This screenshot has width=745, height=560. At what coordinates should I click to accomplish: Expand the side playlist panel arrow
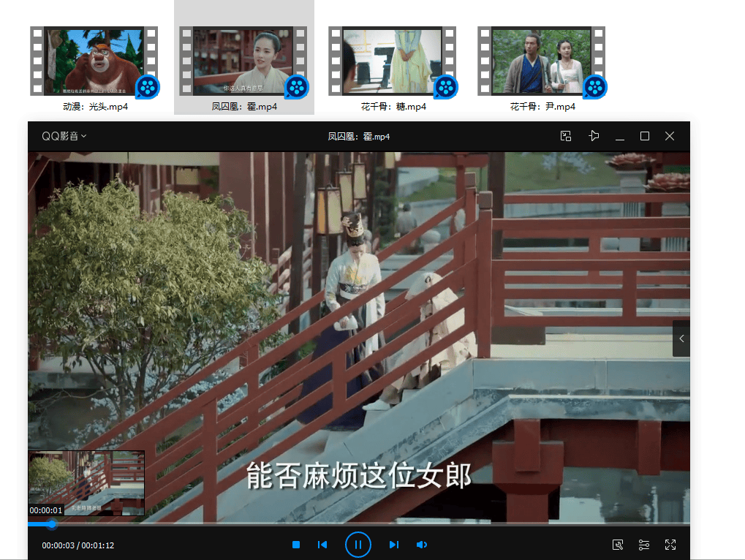click(681, 338)
